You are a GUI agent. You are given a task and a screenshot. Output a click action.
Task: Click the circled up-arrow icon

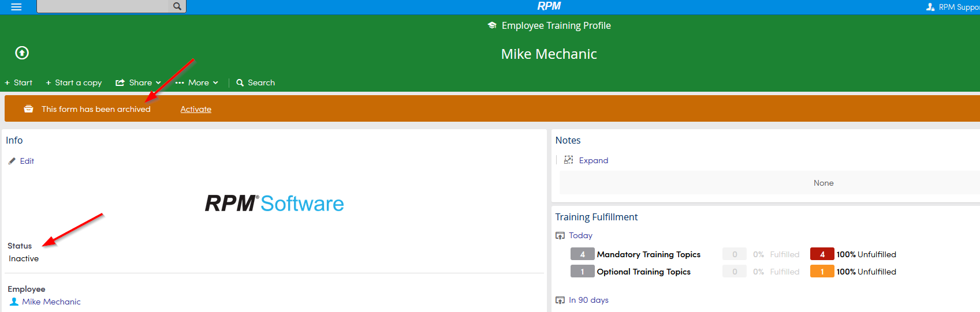22,53
